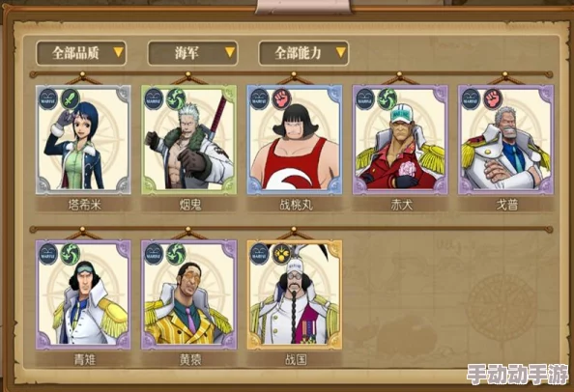Viewport: 574px width, 392px height.
Task: Click the yellow arrow on 海军 filter
Action: (x=230, y=52)
